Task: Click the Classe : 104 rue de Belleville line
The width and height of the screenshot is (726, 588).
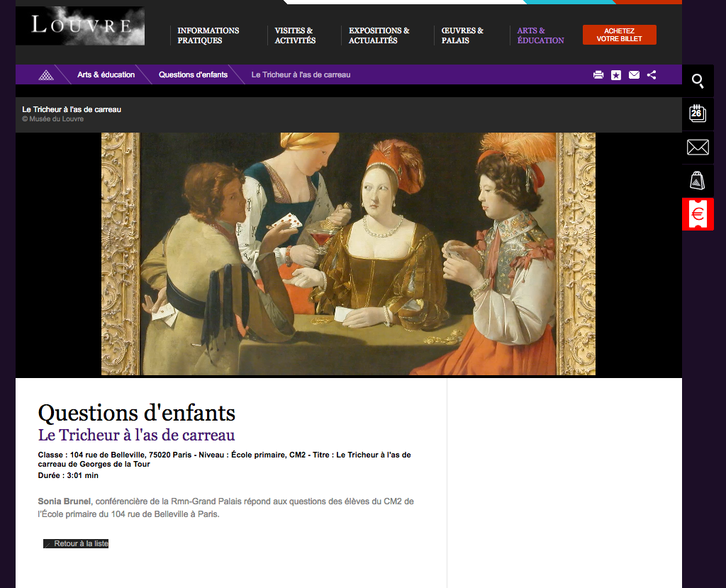Action: pos(225,460)
